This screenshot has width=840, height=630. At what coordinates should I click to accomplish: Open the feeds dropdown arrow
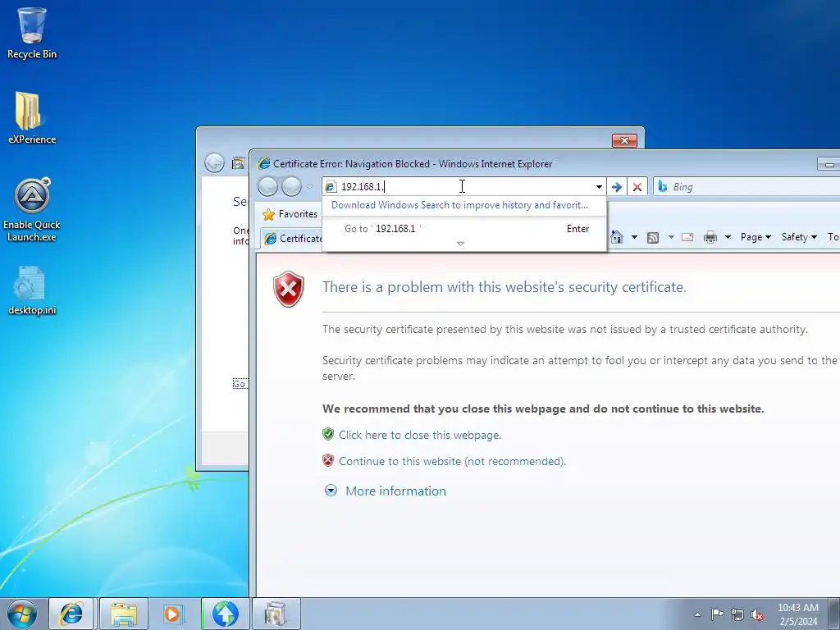pyautogui.click(x=671, y=237)
